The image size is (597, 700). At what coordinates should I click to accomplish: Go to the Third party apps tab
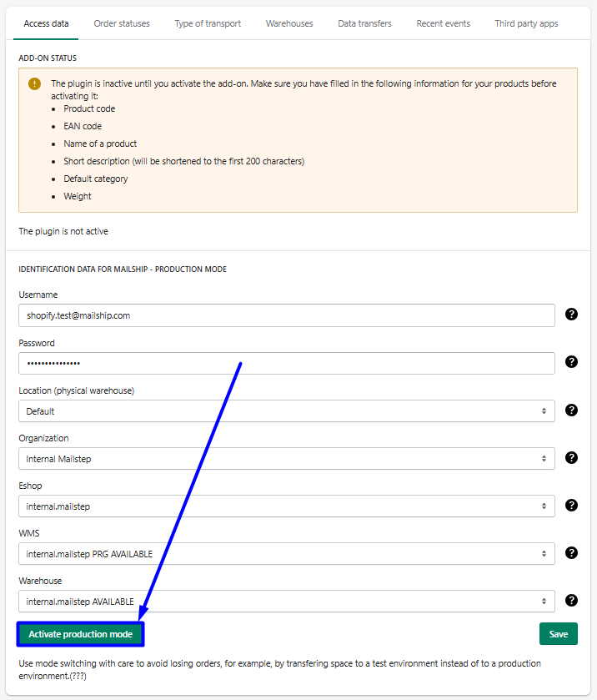point(526,23)
